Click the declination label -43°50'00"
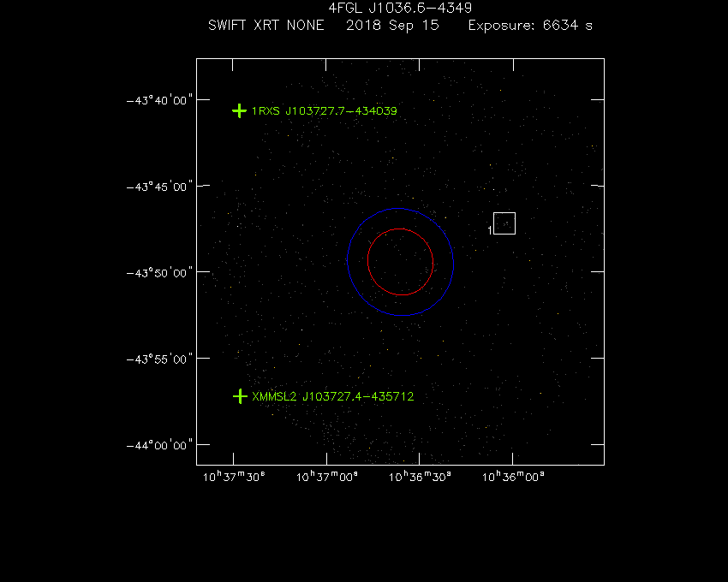This screenshot has width=728, height=582. point(159,272)
